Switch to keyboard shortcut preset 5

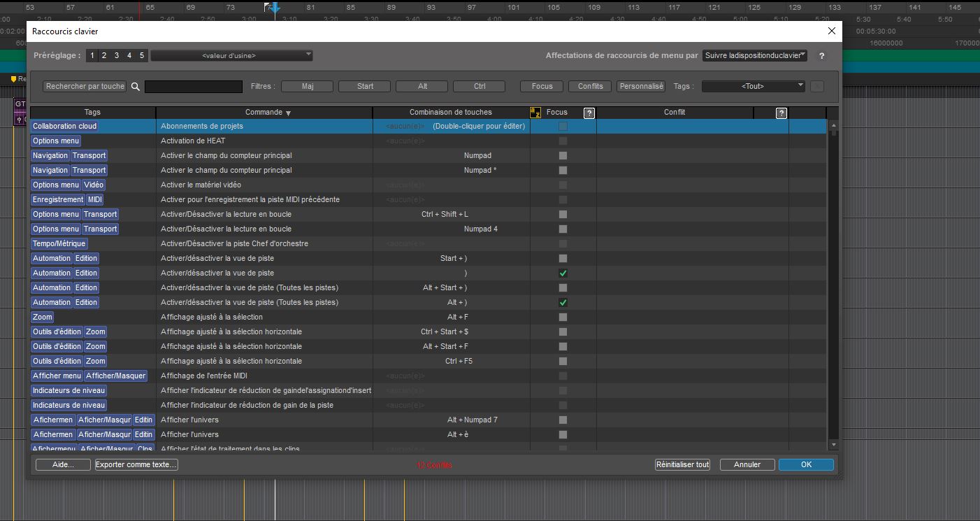141,55
